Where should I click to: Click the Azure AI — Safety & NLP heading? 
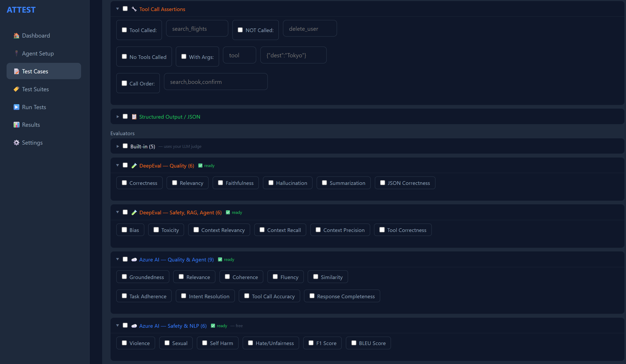click(x=173, y=326)
